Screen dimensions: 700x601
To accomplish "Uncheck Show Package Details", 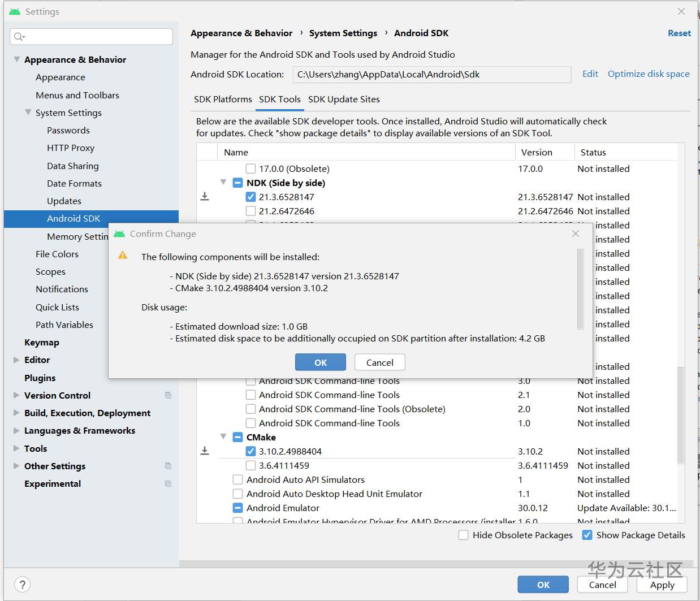I will pyautogui.click(x=587, y=535).
